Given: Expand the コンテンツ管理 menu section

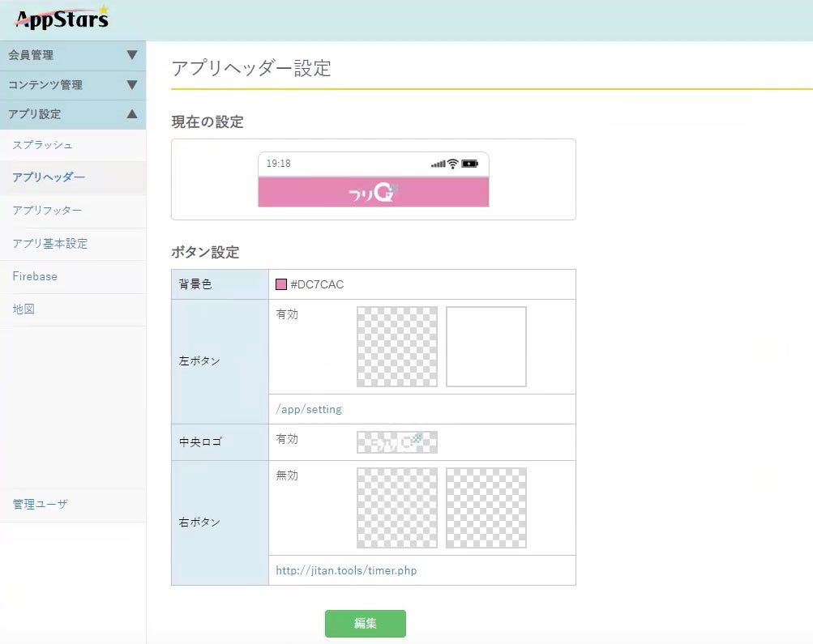Looking at the screenshot, I should pos(72,85).
